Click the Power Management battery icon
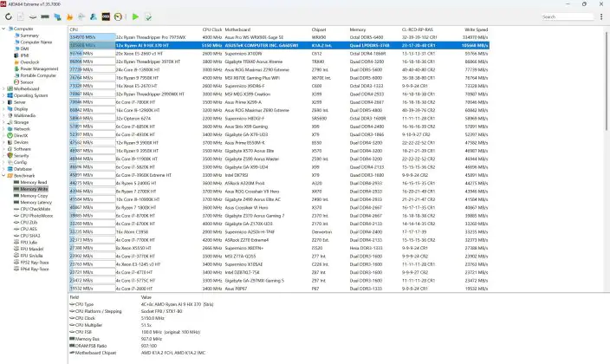The height and width of the screenshot is (364, 610). click(16, 69)
